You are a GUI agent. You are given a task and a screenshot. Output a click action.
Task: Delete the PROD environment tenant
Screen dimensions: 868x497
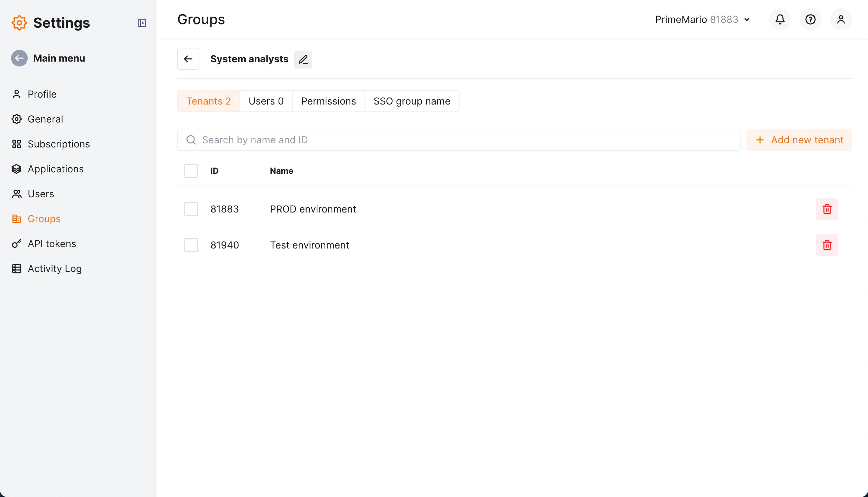[x=827, y=209]
